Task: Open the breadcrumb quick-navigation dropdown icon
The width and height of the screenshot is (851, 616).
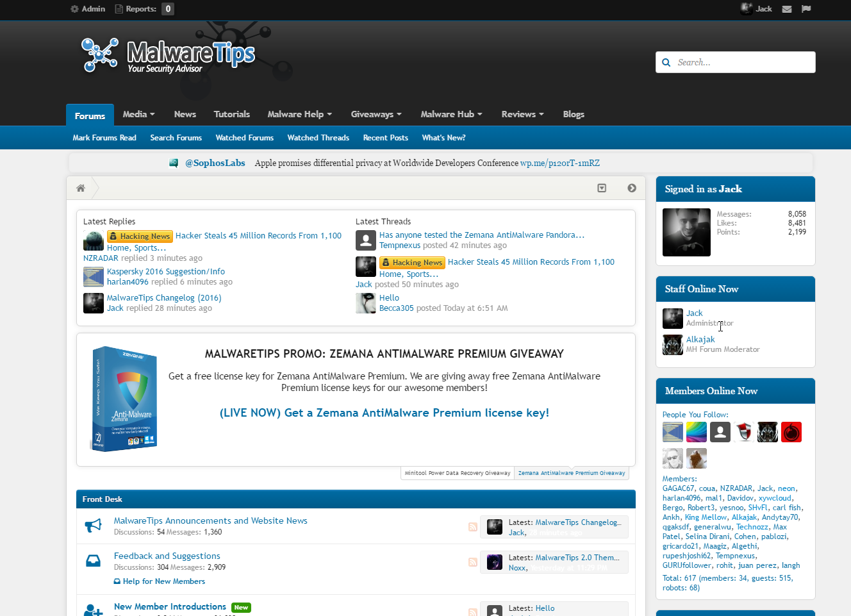Action: [602, 188]
